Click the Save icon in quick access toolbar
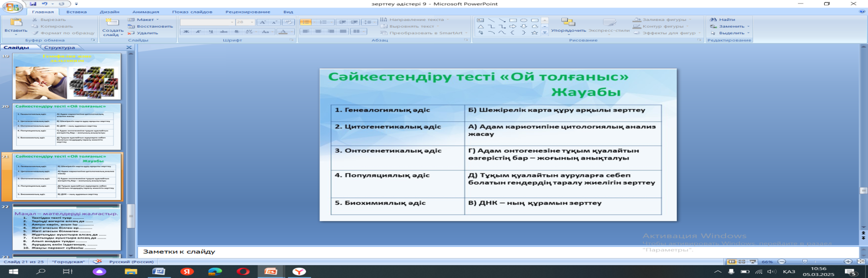The height and width of the screenshot is (278, 868). [x=33, y=4]
